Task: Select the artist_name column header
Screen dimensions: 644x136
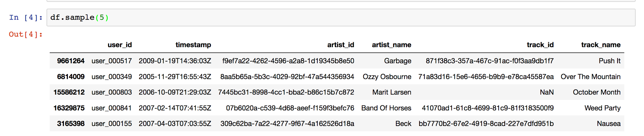Action: pos(391,45)
